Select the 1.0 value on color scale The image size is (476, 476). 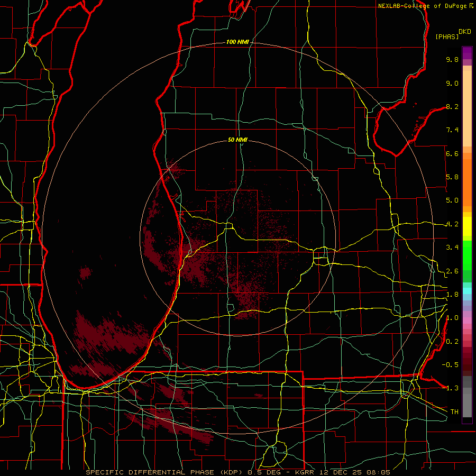coord(452,318)
